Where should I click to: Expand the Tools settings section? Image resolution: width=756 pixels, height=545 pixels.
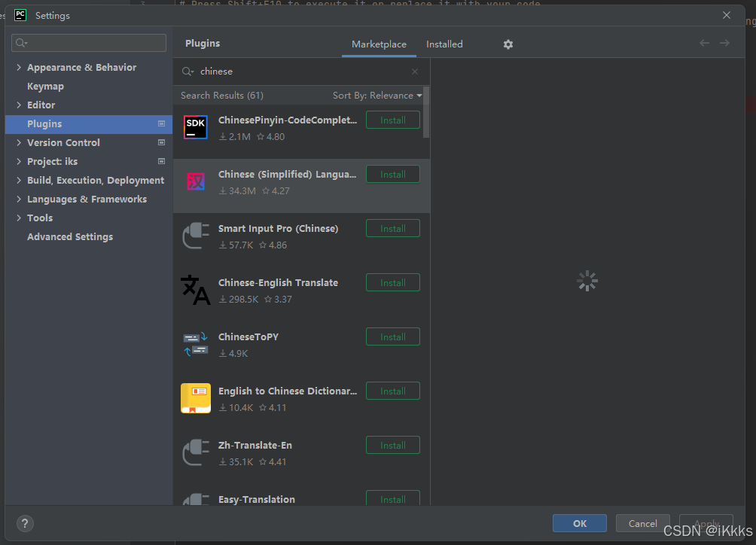tap(19, 218)
